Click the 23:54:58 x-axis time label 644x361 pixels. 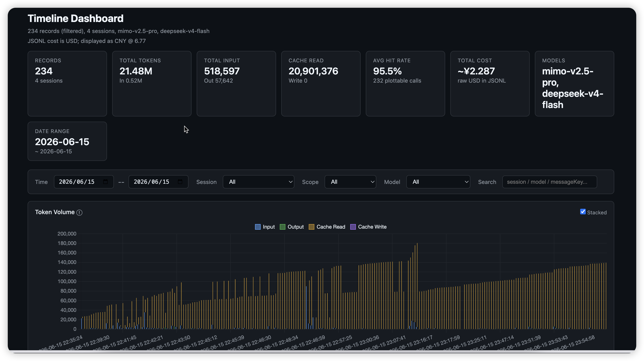(573, 343)
